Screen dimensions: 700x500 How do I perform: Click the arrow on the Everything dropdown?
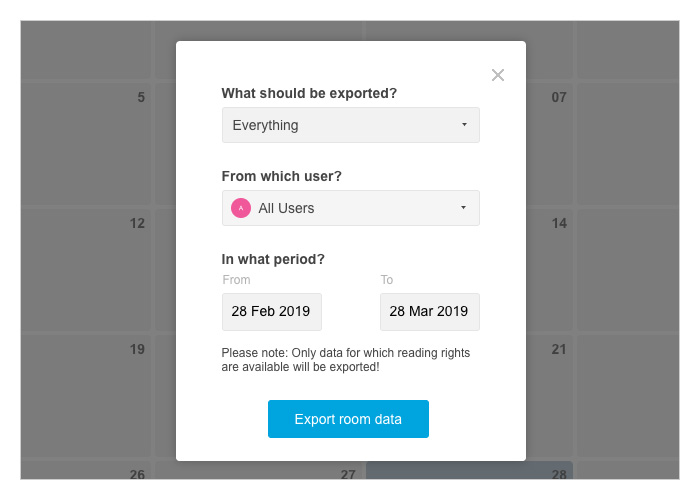[x=464, y=125]
